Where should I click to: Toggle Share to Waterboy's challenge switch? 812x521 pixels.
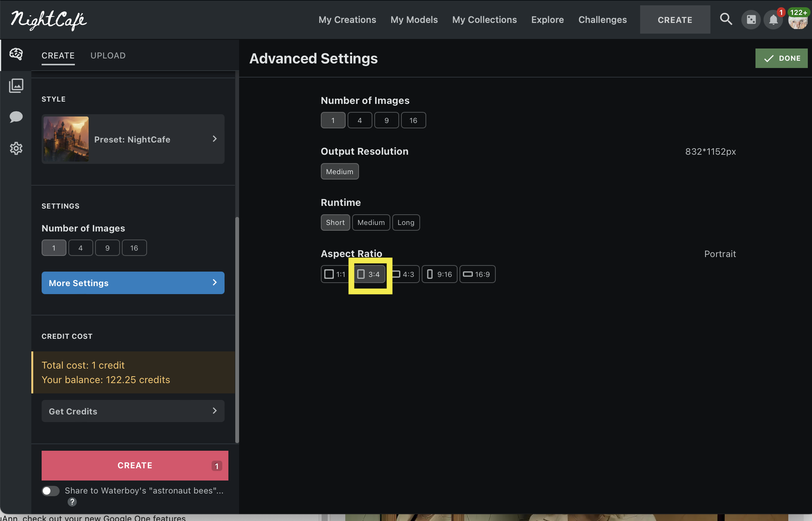click(50, 491)
